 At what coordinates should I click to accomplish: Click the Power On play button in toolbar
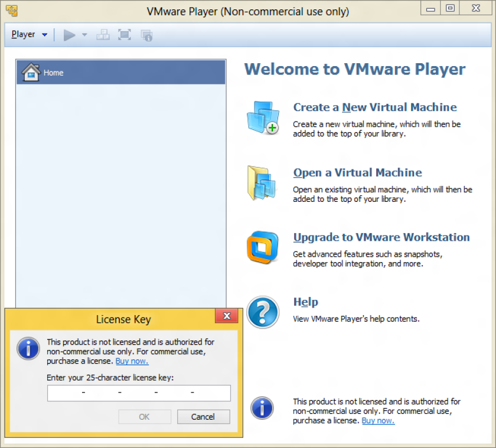69,35
